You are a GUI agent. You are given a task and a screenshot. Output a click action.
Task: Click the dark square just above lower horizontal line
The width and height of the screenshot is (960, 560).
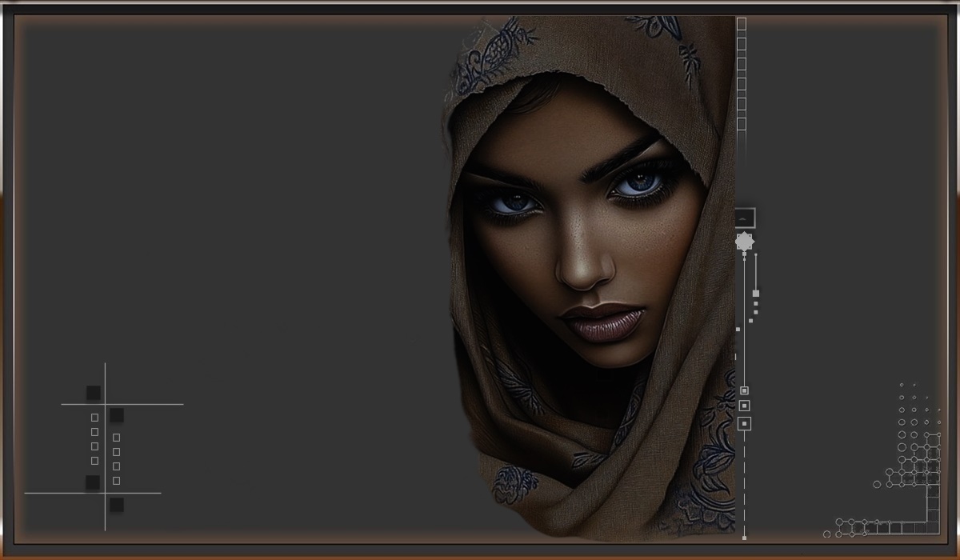93,482
